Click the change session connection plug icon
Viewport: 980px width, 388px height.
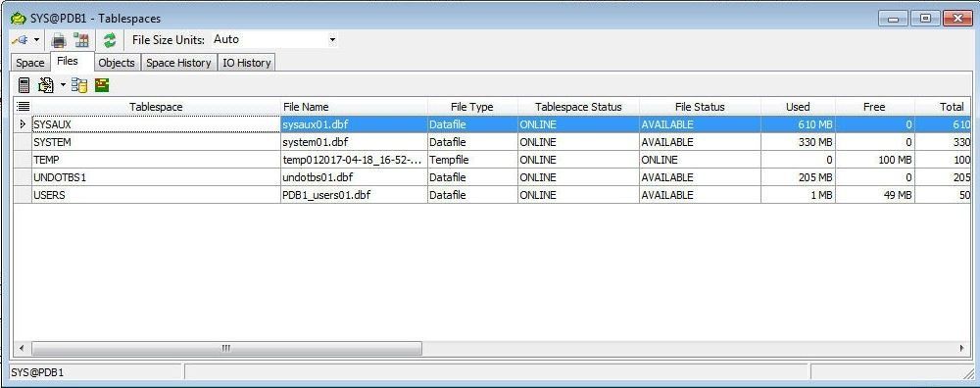click(x=20, y=40)
